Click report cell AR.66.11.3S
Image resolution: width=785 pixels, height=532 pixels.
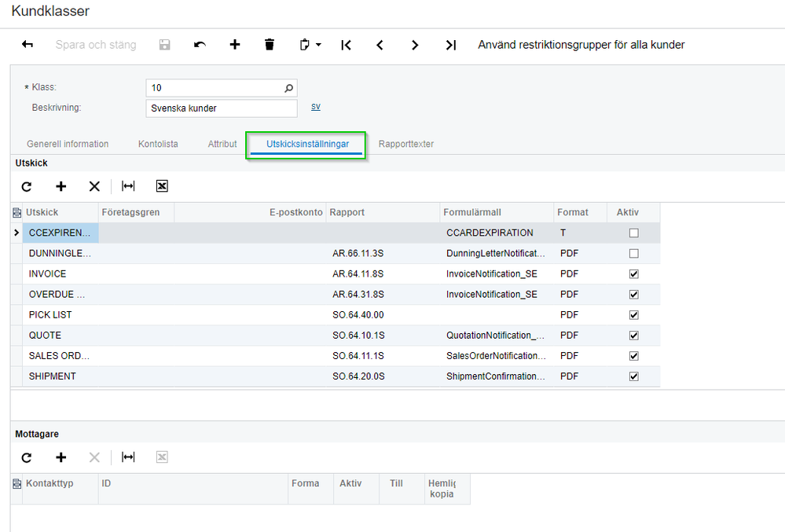pyautogui.click(x=383, y=253)
